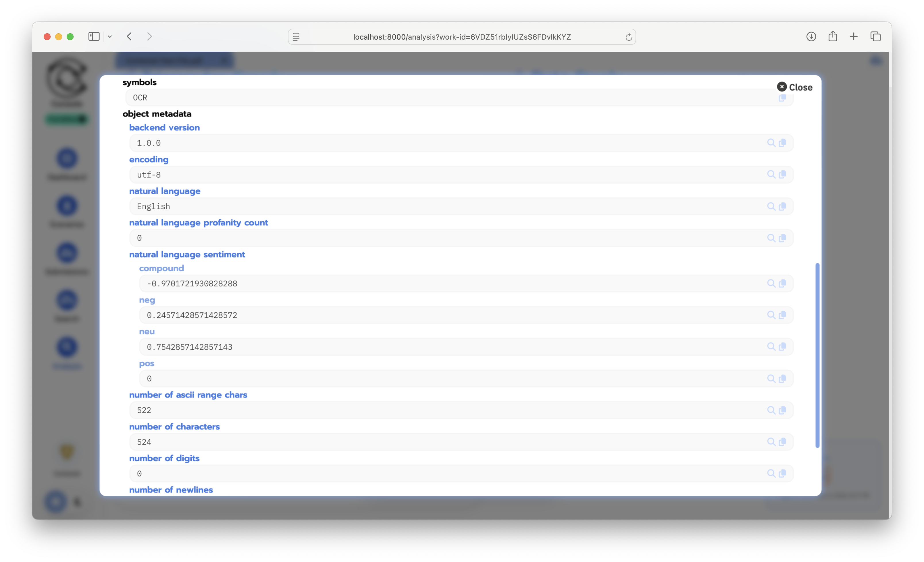Go back to previous page
924x562 pixels.
pos(129,36)
